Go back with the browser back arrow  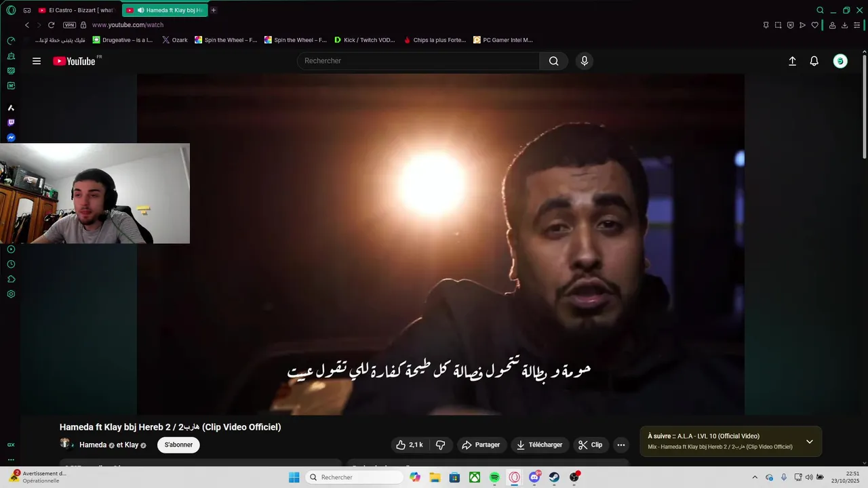pyautogui.click(x=27, y=25)
